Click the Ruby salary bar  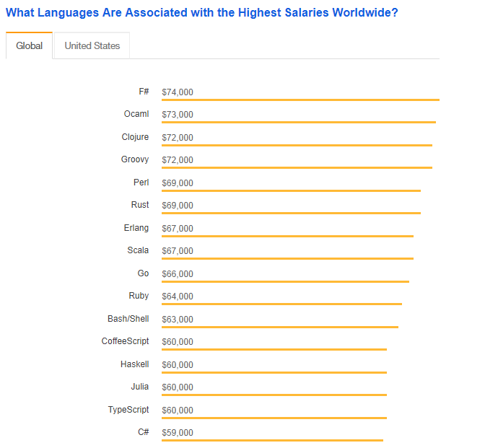pyautogui.click(x=281, y=304)
